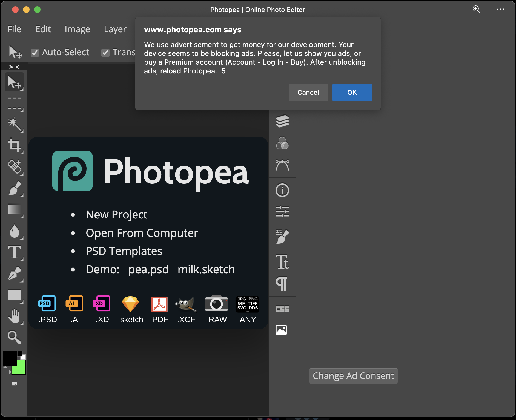Image resolution: width=516 pixels, height=420 pixels.
Task: Click the .XCF format icon
Action: (186, 304)
